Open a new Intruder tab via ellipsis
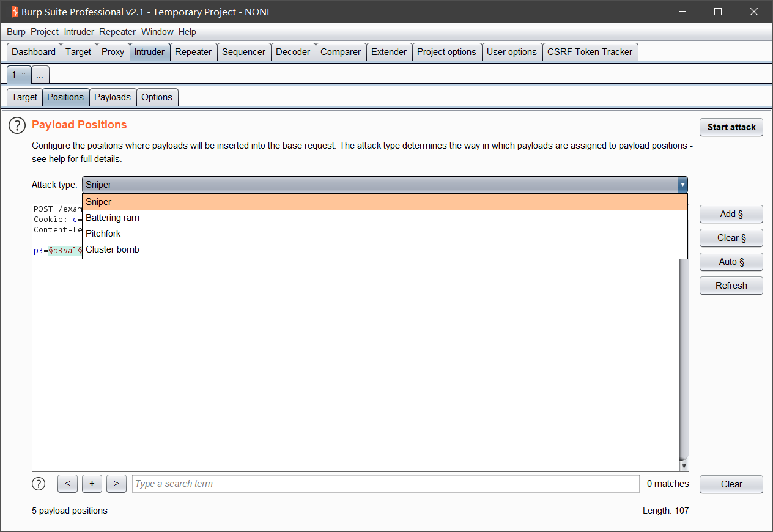This screenshot has width=773, height=532. click(x=40, y=75)
